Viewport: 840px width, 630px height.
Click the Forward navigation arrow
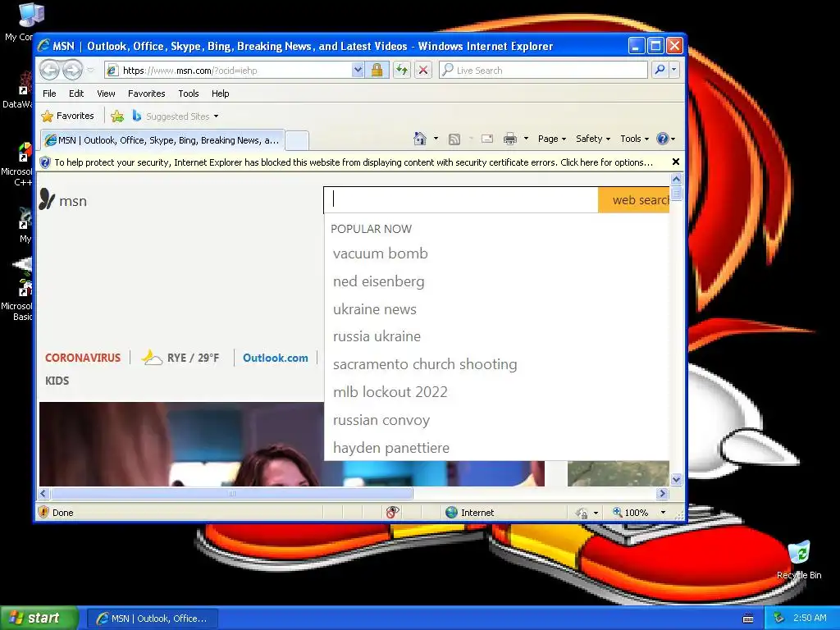(72, 70)
